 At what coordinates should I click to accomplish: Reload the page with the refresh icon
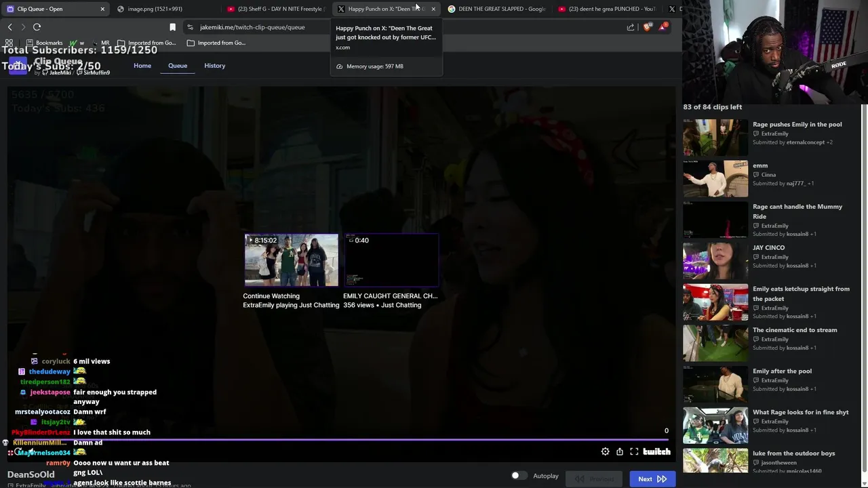tap(37, 27)
